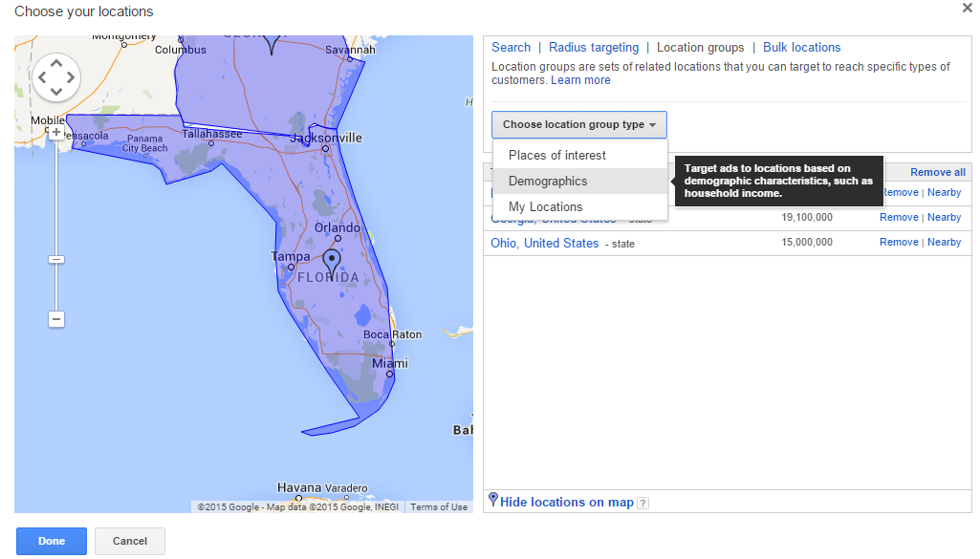This screenshot has width=980, height=559.
Task: Open Choose location group type dropdown
Action: [x=578, y=125]
